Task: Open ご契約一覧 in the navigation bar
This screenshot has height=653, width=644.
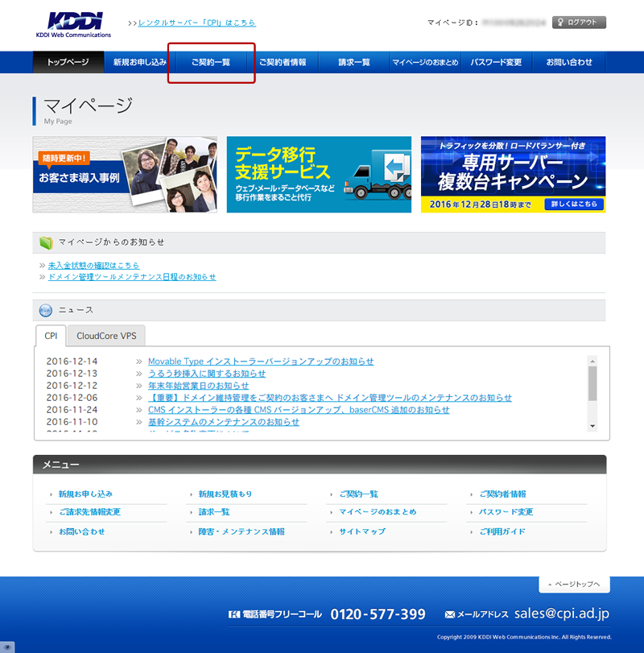Action: 211,63
